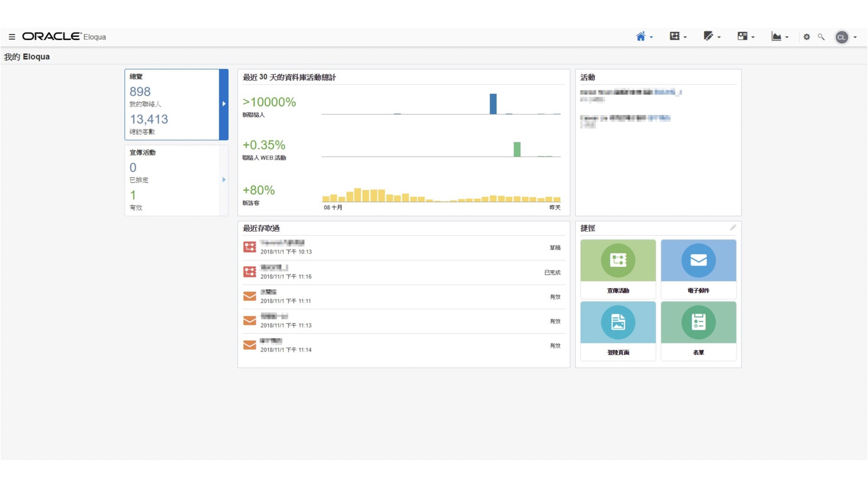Expand the 宣傳活動 campaigns panel arrow

point(224,180)
